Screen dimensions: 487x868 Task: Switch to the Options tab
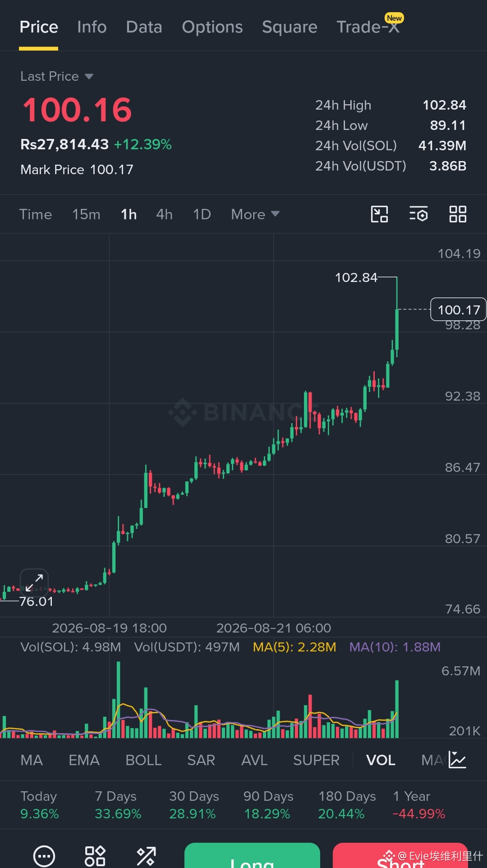point(212,27)
